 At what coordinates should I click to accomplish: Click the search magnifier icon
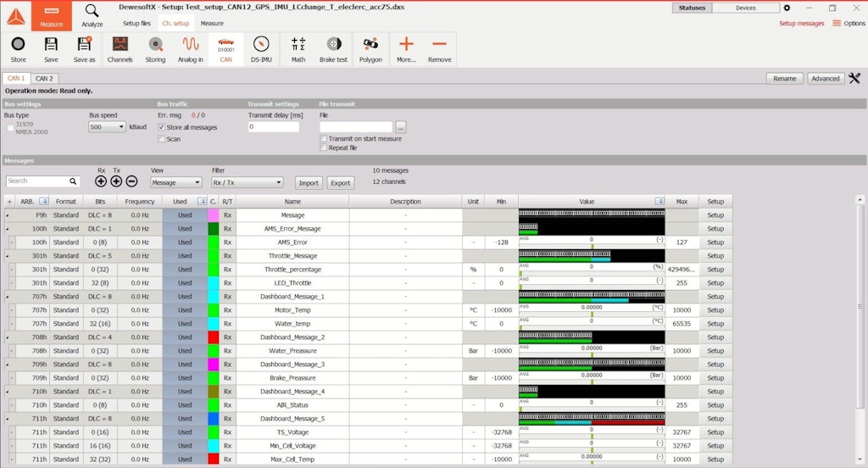click(x=73, y=181)
